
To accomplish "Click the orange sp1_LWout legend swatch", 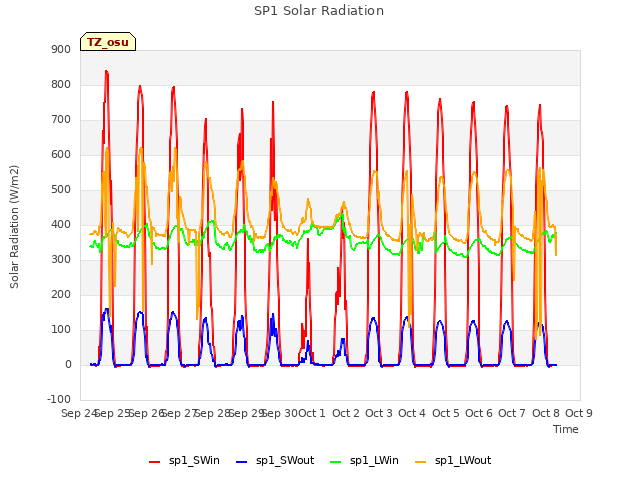I will [x=420, y=462].
